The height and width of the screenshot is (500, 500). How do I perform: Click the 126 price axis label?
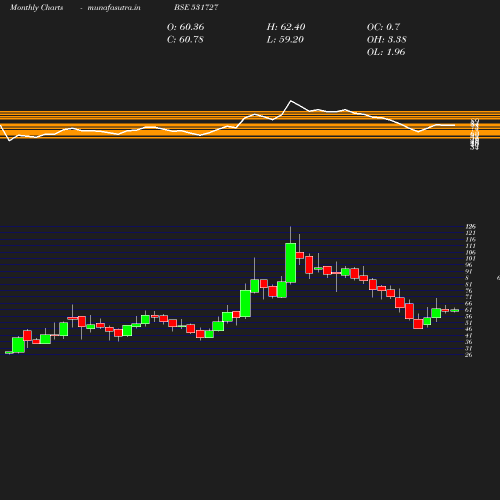point(470,227)
